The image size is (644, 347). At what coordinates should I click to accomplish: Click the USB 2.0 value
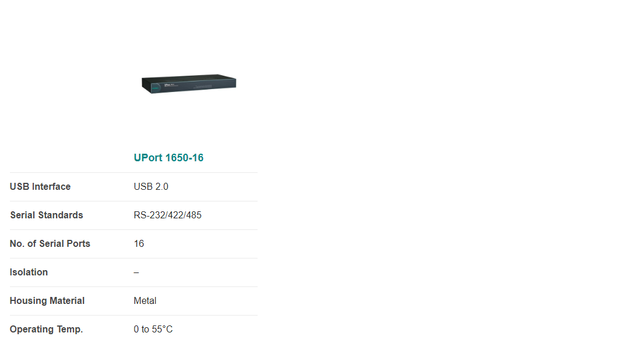tap(151, 187)
